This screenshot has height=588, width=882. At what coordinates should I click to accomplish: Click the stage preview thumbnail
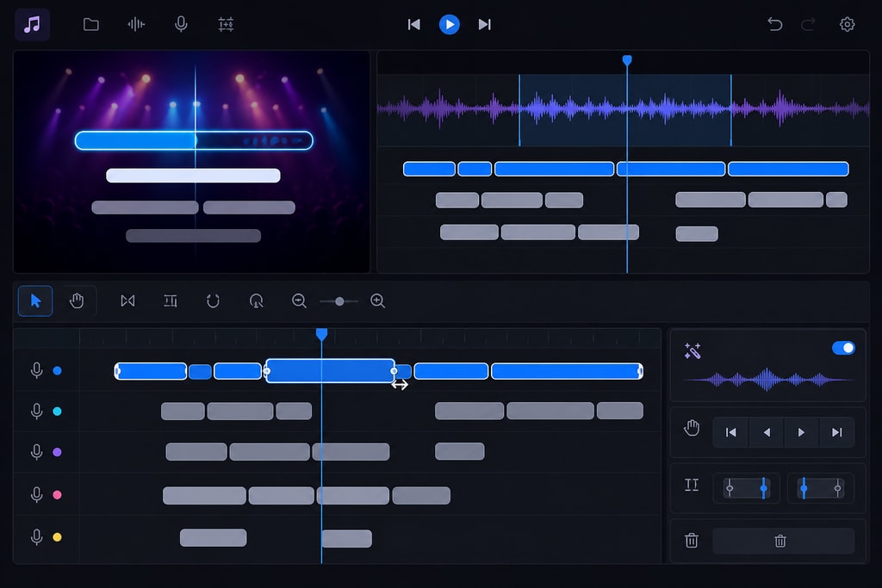pos(192,162)
